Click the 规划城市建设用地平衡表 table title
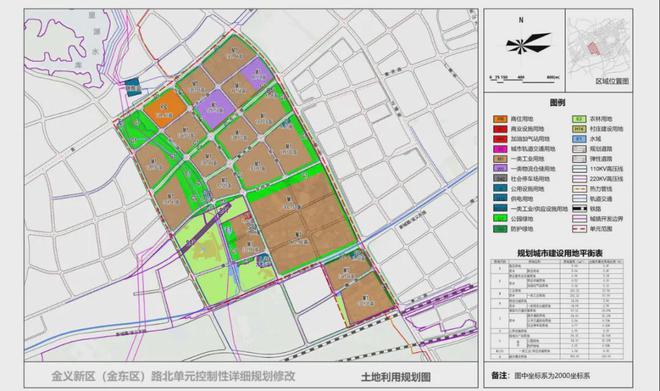Screen dimensions: 660x391 [560, 253]
